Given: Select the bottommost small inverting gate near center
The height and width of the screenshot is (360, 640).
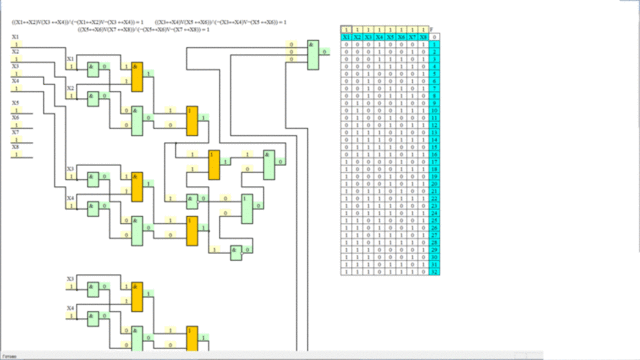Looking at the screenshot, I should 236,253.
